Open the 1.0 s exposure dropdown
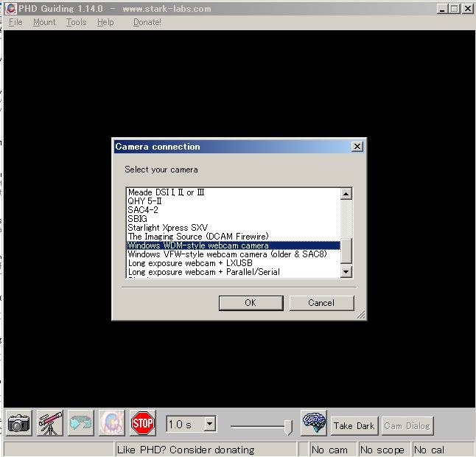Viewport: 476px width, 457px height. click(x=209, y=424)
